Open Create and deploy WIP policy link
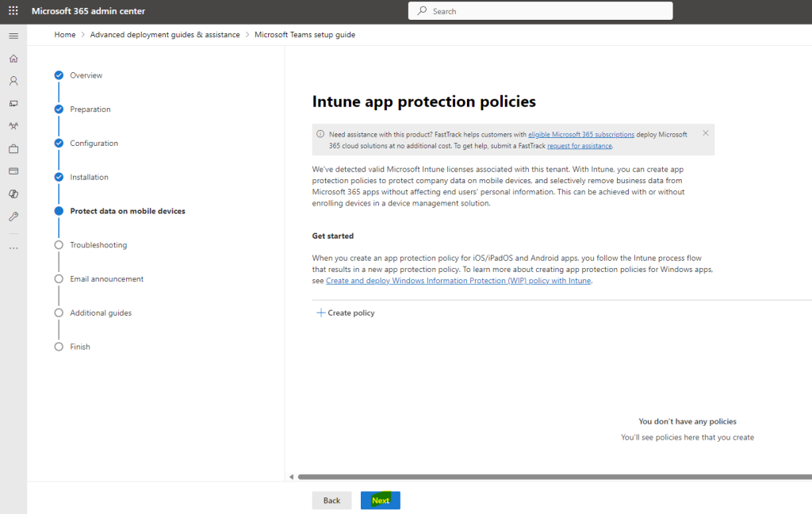The height and width of the screenshot is (514, 812). (458, 281)
